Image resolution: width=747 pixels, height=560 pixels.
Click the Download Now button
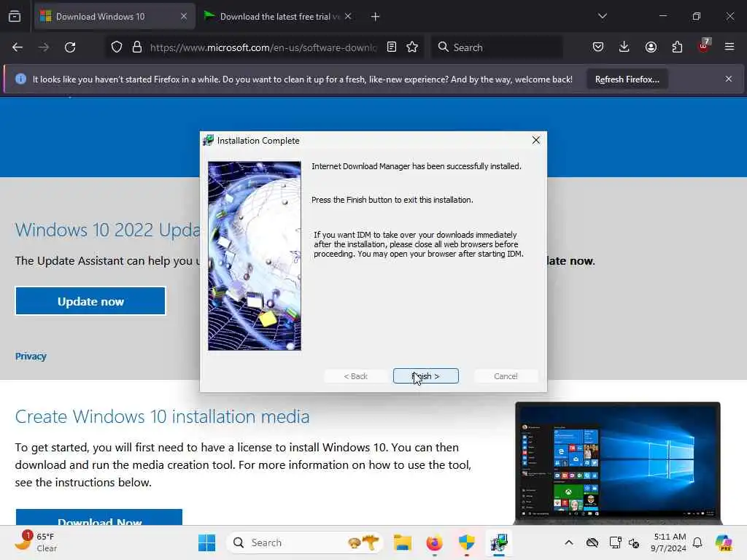coord(99,518)
